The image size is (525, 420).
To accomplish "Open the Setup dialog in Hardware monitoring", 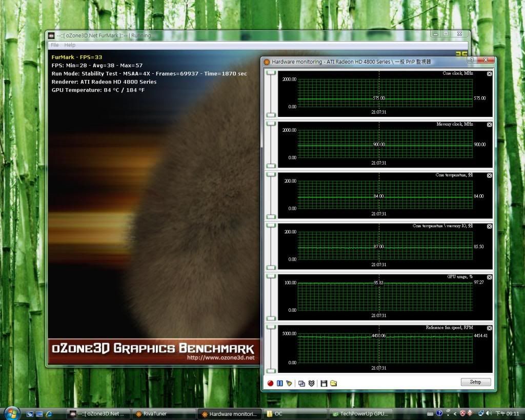I will (x=476, y=382).
